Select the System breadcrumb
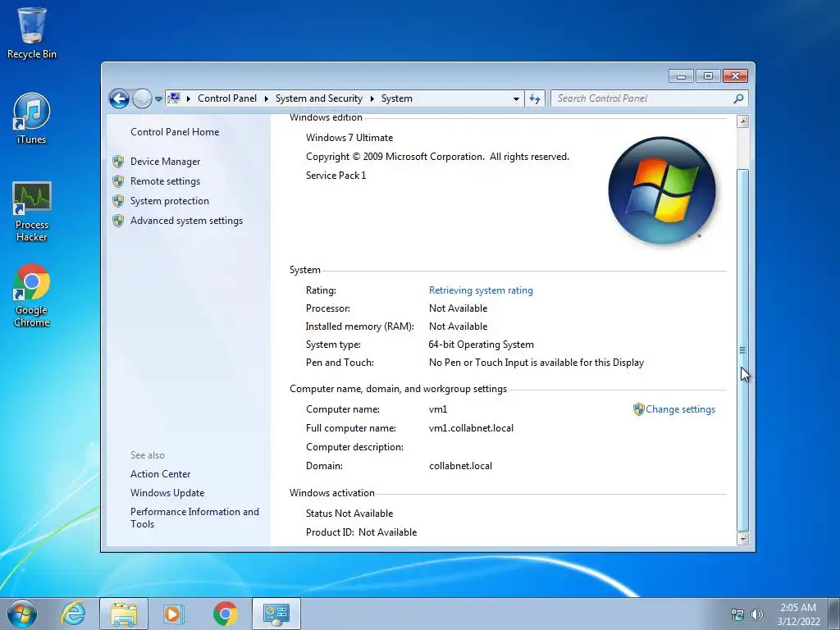 [x=397, y=98]
